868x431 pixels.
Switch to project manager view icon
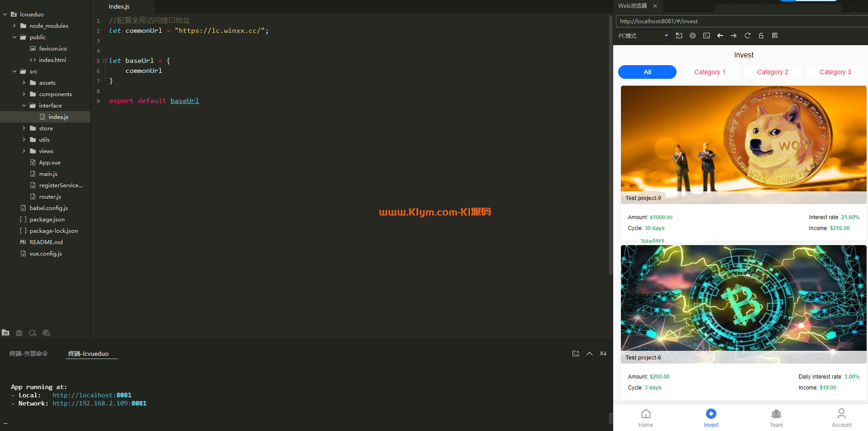pos(5,333)
